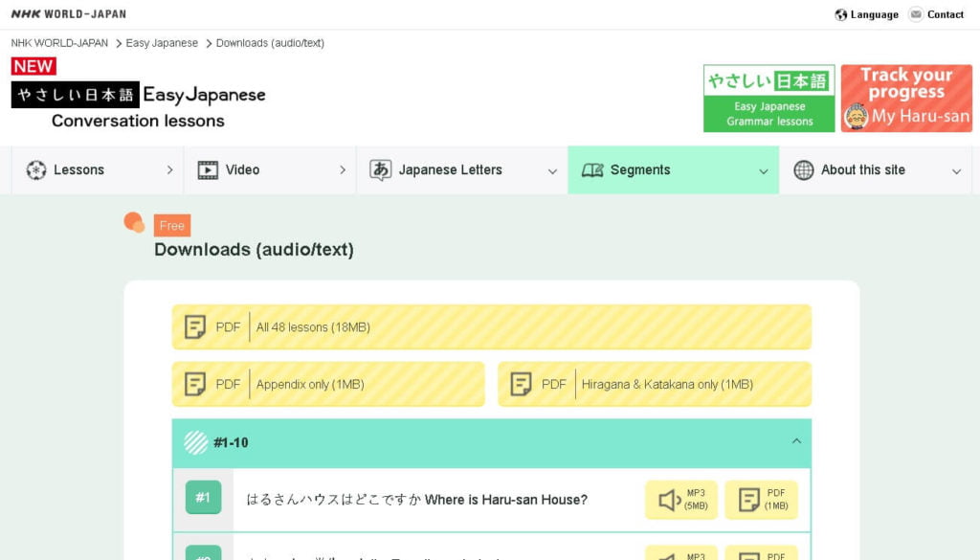The height and width of the screenshot is (560, 980).
Task: Open Easy Japanese Grammar lessons banner
Action: pos(768,99)
